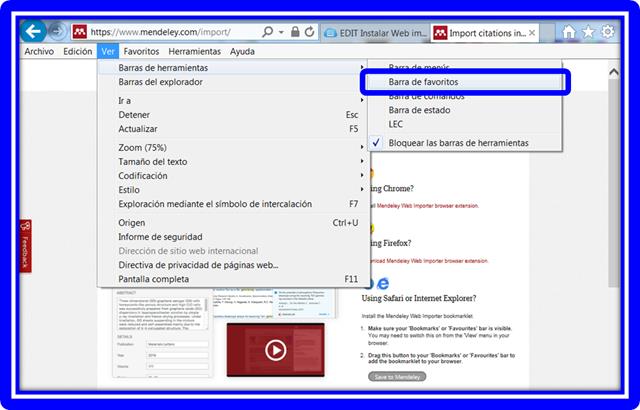Toggle Barra de favoritos option
The height and width of the screenshot is (410, 640).
pos(464,82)
